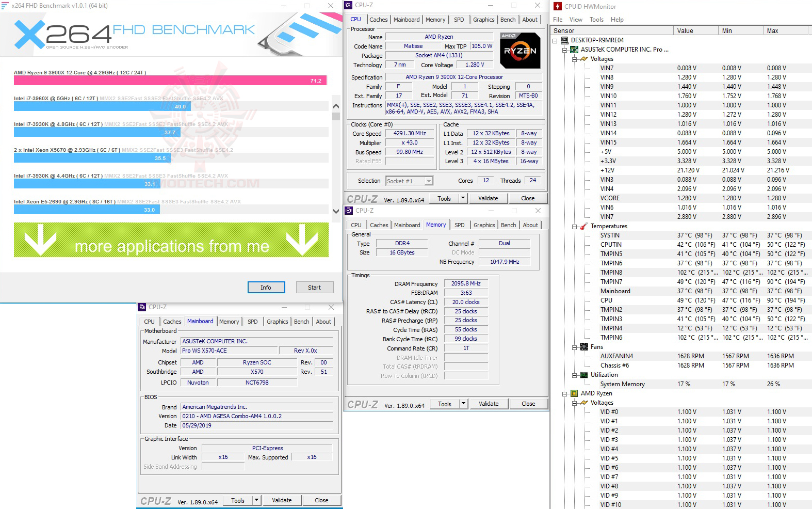Viewport: 812px width, 509px height.
Task: Click the Min column header in HWMonitor
Action: (740, 31)
